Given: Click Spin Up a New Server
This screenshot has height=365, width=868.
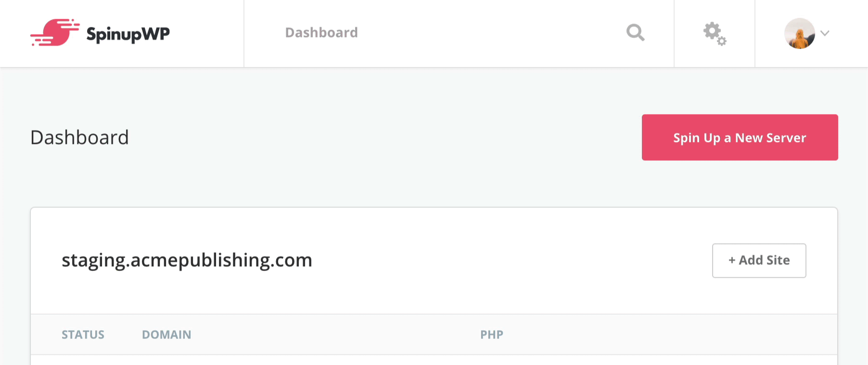Looking at the screenshot, I should (x=739, y=137).
